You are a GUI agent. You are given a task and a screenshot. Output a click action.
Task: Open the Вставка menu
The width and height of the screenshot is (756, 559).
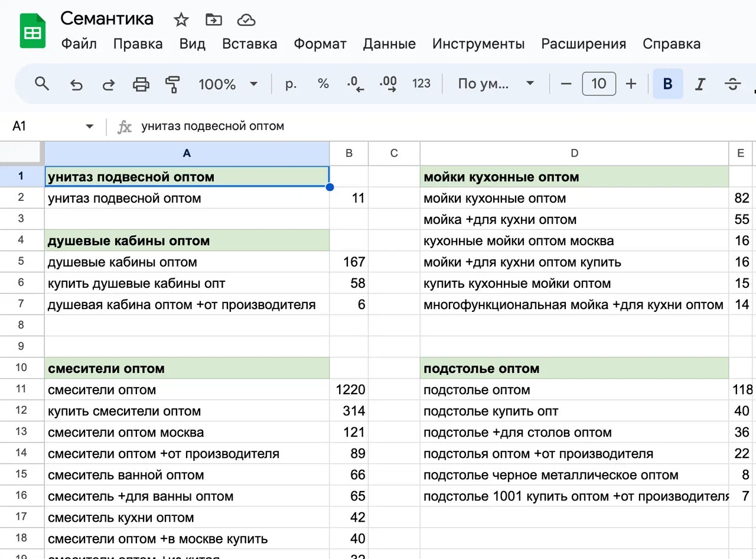click(249, 44)
